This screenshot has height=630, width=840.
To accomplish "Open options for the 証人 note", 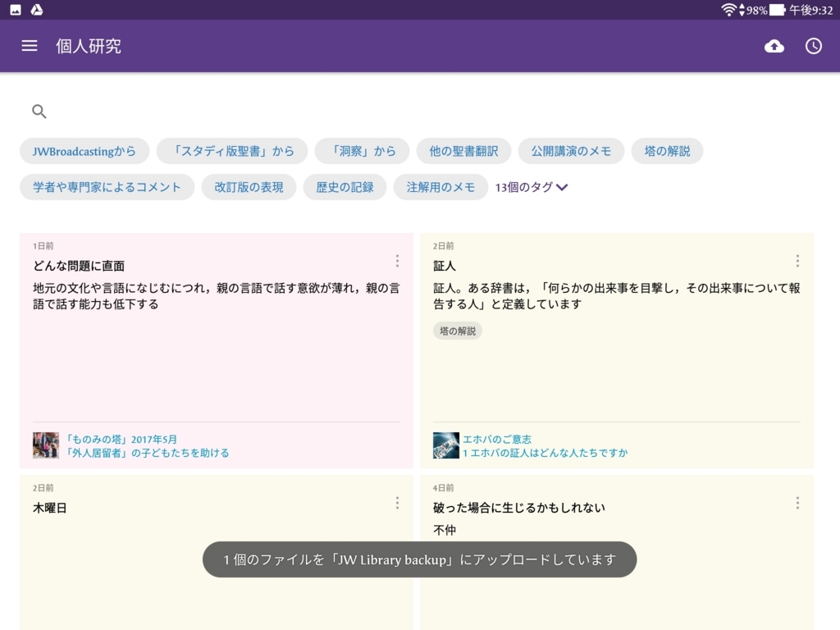I will click(797, 261).
